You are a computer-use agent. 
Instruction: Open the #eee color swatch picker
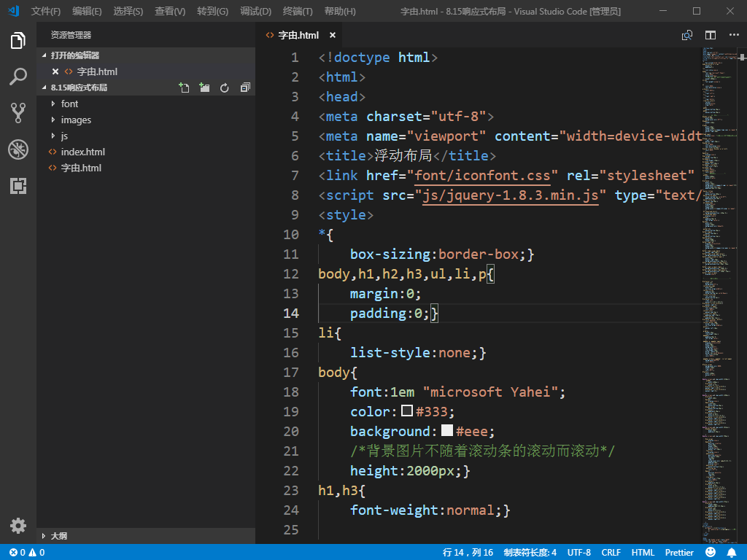click(447, 430)
